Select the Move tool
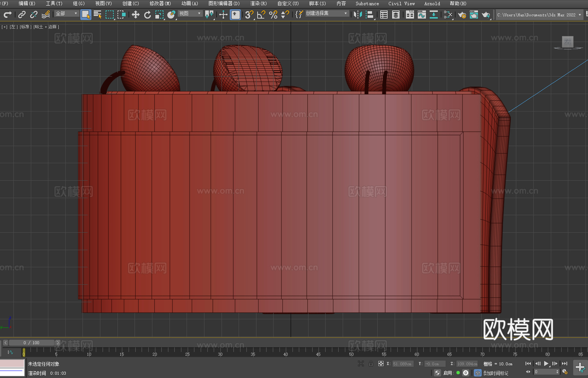The height and width of the screenshot is (378, 588). (136, 14)
